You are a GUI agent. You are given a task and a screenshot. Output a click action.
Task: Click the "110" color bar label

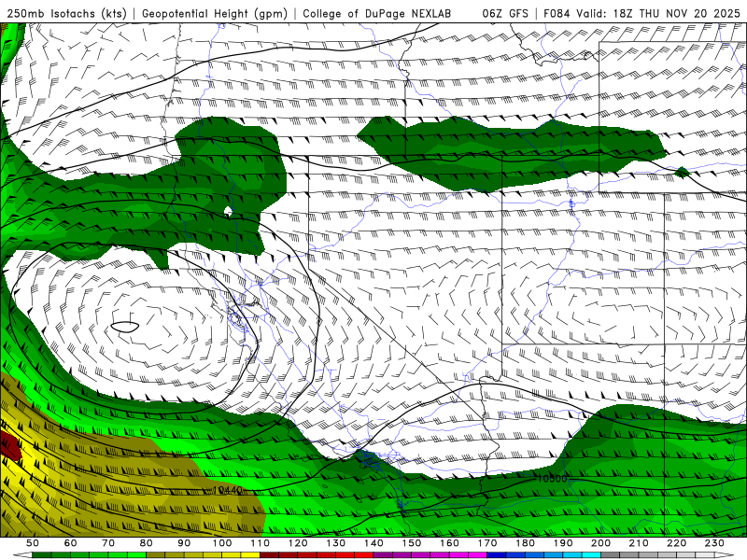261,543
